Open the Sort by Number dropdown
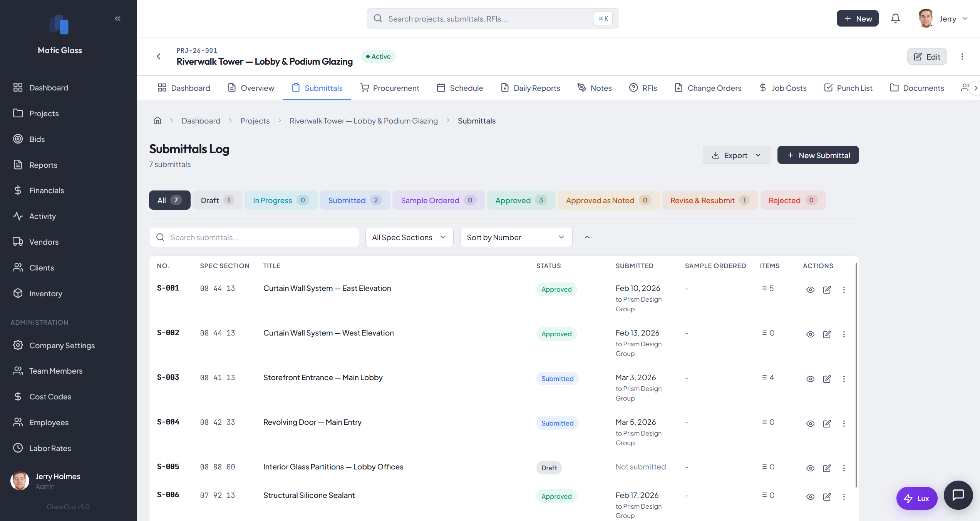 point(516,237)
